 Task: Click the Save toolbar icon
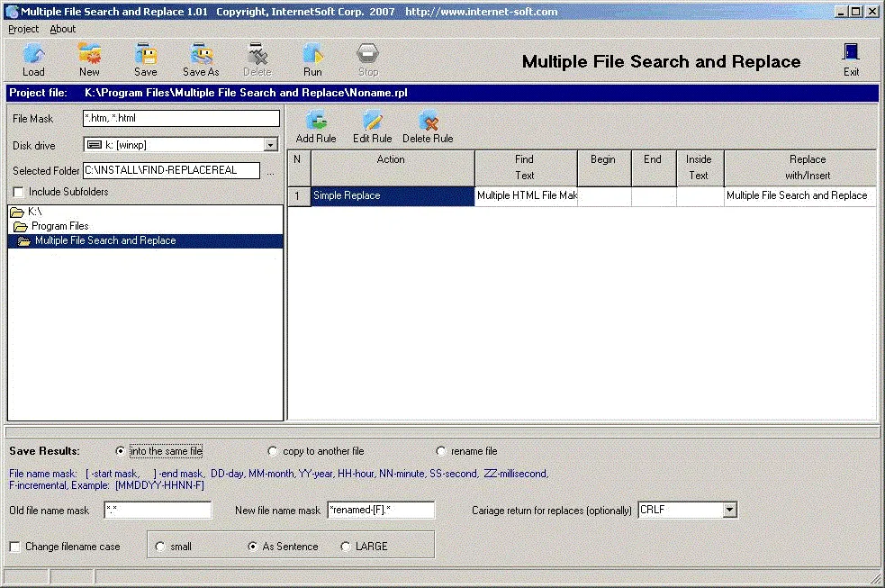click(144, 56)
